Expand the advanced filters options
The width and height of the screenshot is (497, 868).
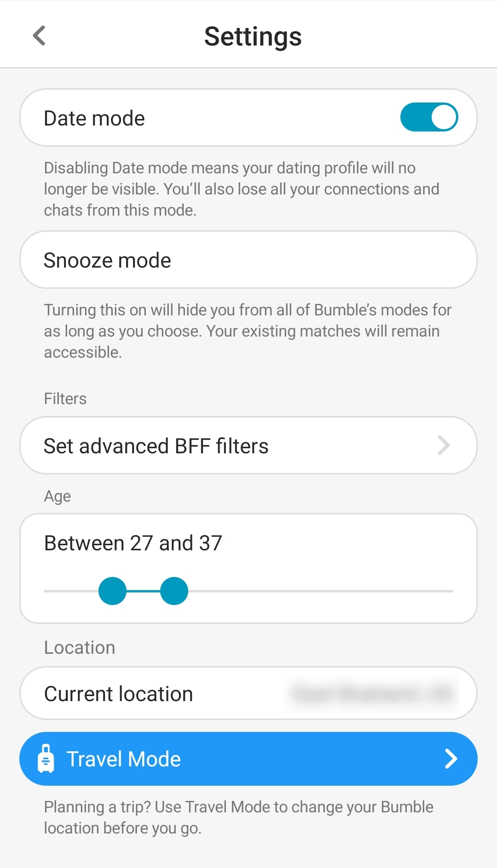[x=248, y=445]
